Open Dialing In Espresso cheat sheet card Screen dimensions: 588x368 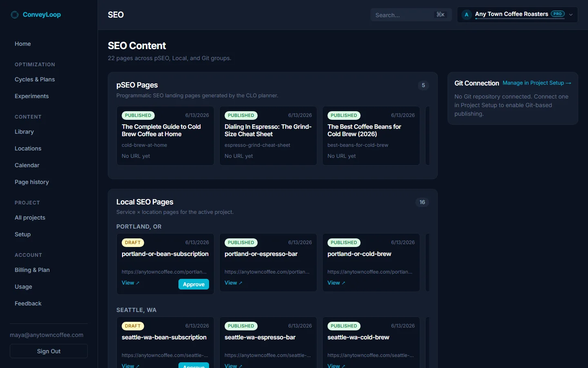point(268,136)
